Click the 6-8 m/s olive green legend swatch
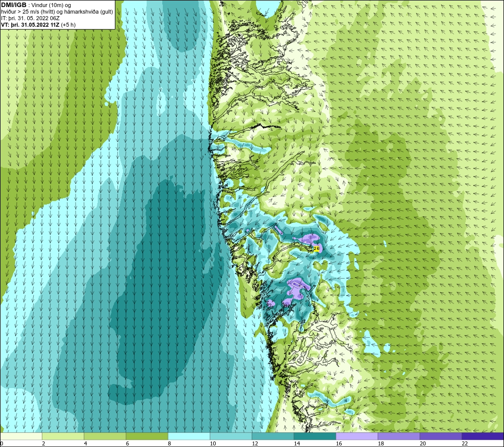 [147, 436]
